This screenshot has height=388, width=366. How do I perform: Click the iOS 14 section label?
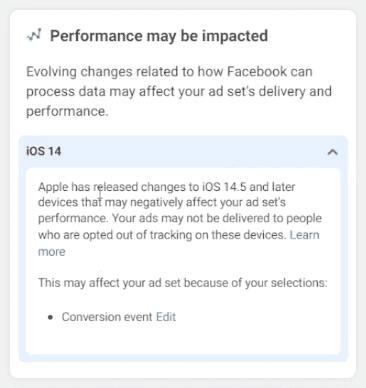[x=44, y=151]
